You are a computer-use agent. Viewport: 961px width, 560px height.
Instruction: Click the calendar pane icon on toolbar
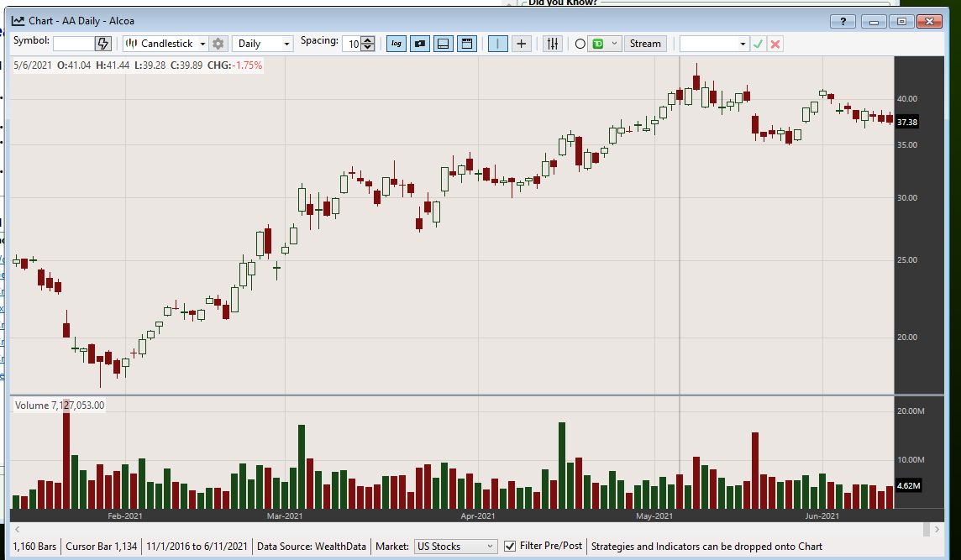pyautogui.click(x=466, y=43)
